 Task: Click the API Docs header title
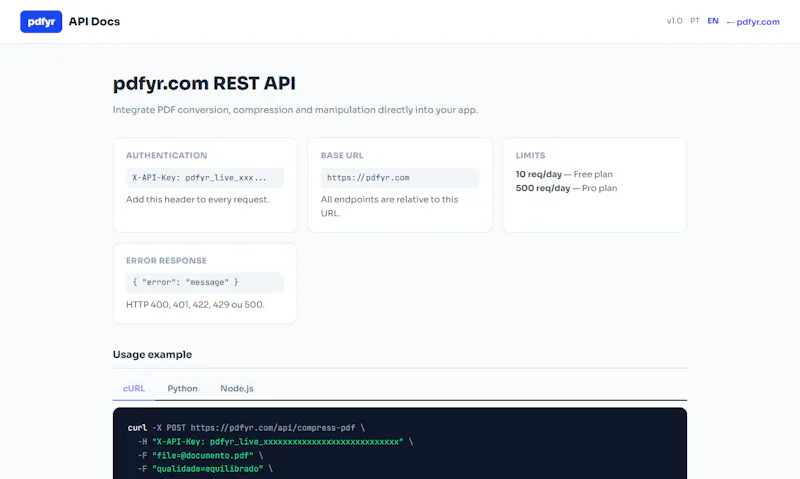pos(94,21)
